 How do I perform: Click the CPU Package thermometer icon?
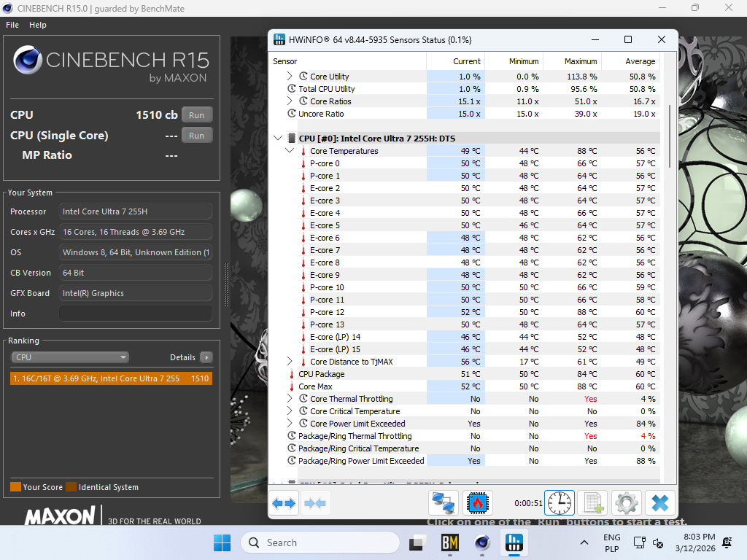click(x=292, y=374)
